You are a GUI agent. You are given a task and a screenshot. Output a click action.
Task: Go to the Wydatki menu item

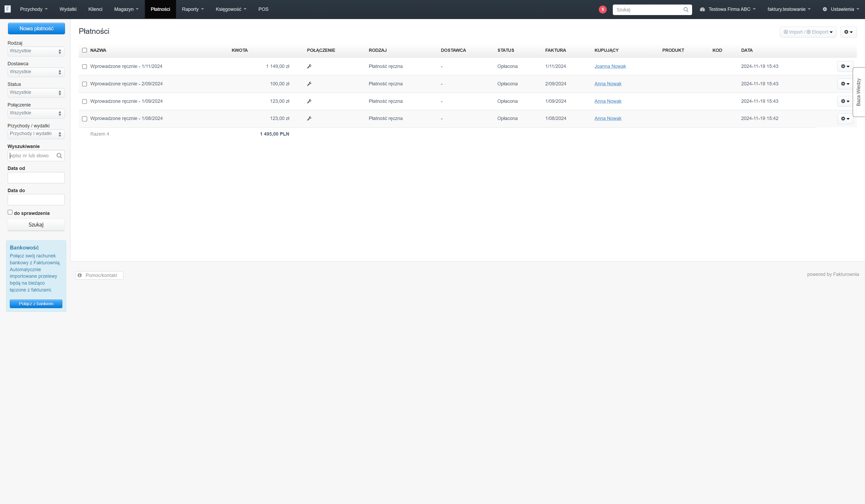[68, 9]
